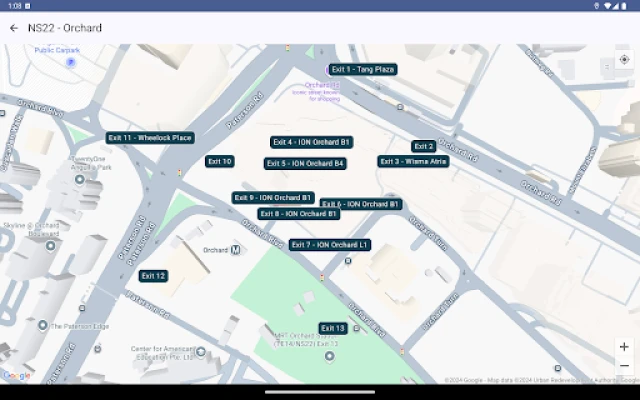Tap the bus stop icon near Exit 7
This screenshot has width=640, height=400.
click(348, 261)
